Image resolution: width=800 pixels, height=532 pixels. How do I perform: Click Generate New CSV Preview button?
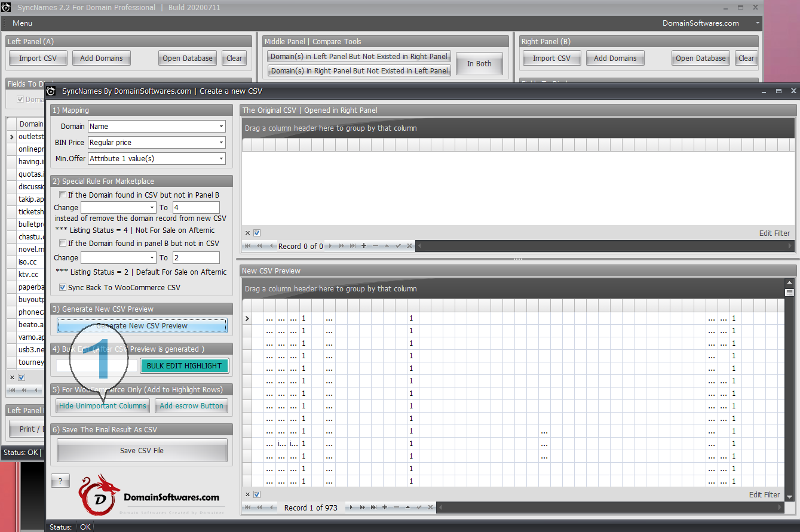[142, 326]
